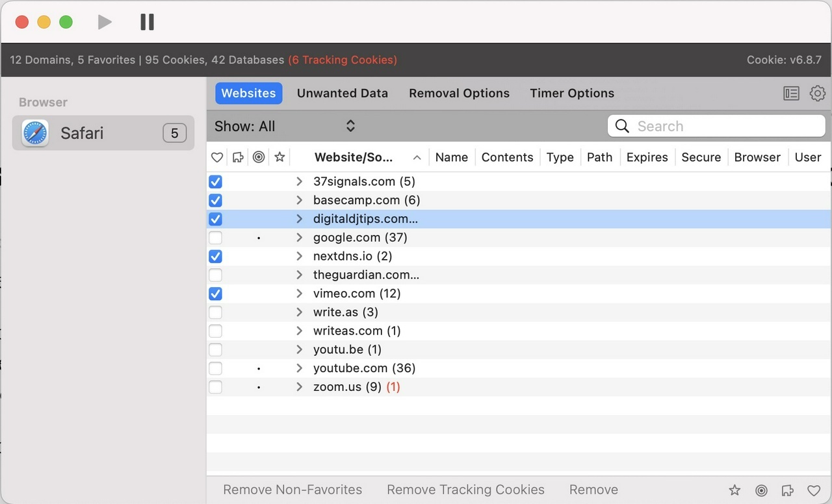
Task: Switch to the Unwanted Data tab
Action: [x=343, y=94]
